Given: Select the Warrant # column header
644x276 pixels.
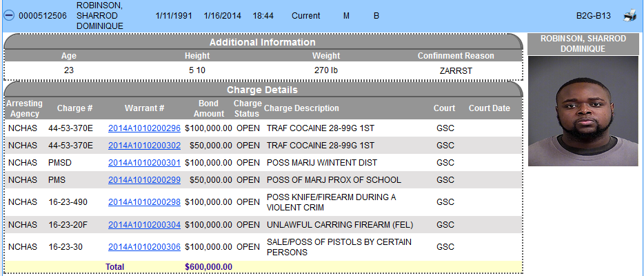Looking at the screenshot, I should (144, 108).
